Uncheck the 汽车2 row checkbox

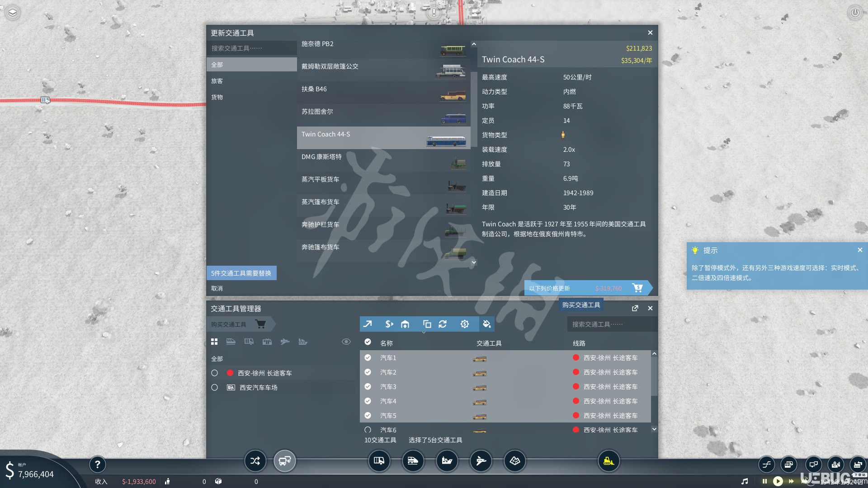coord(368,372)
